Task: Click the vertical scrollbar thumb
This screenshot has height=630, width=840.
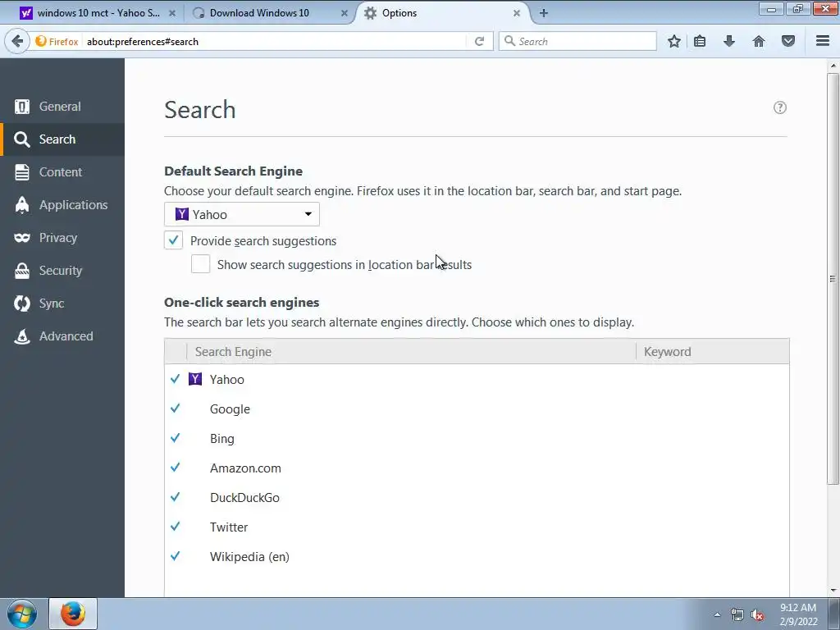Action: tap(833, 279)
